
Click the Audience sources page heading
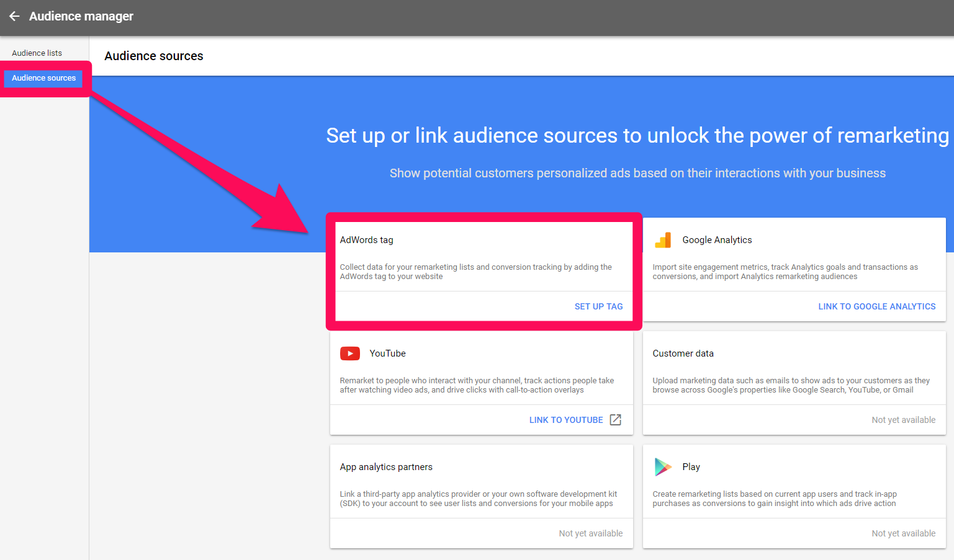[154, 56]
